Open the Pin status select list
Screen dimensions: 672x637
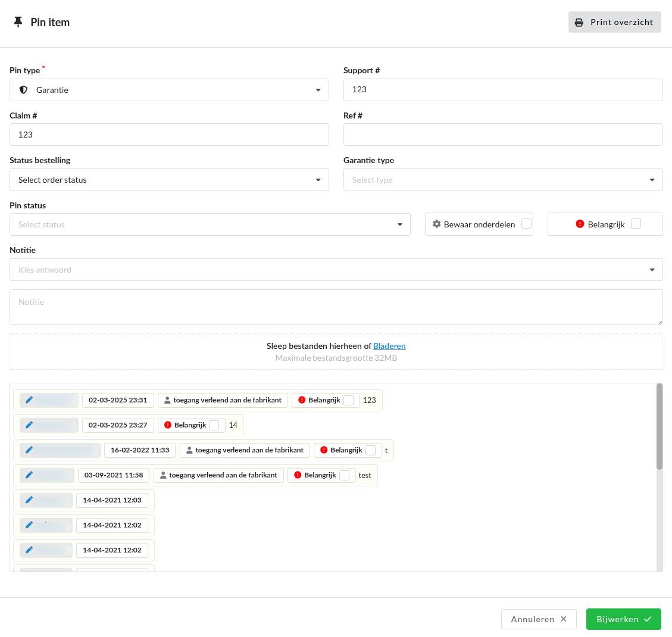(210, 224)
